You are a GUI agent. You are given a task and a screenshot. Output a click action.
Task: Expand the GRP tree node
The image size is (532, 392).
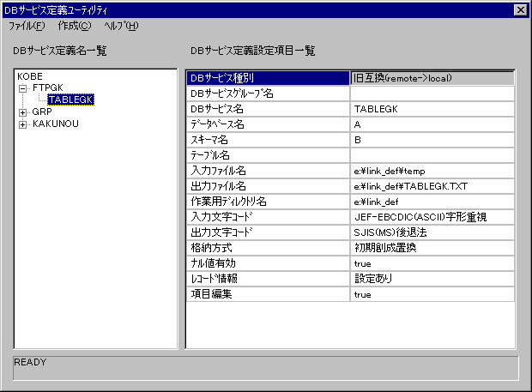(22, 112)
